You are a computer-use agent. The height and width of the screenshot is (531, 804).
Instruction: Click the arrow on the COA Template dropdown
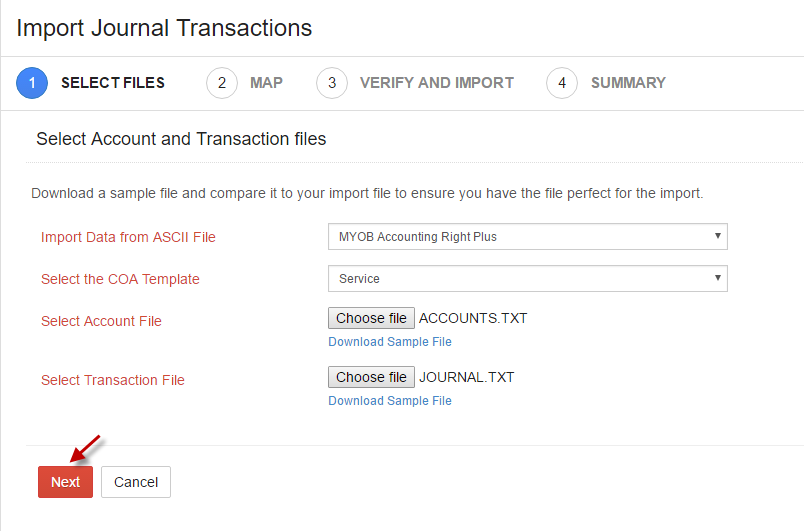click(x=717, y=278)
